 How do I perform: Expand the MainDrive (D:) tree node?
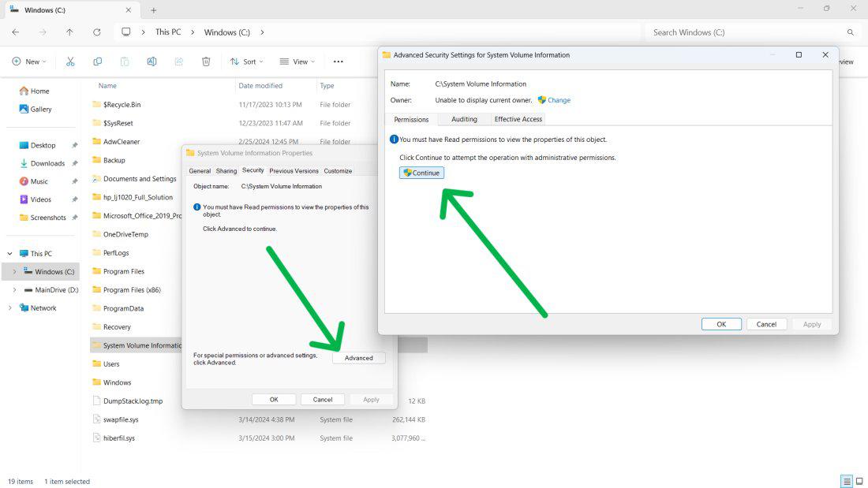click(14, 290)
